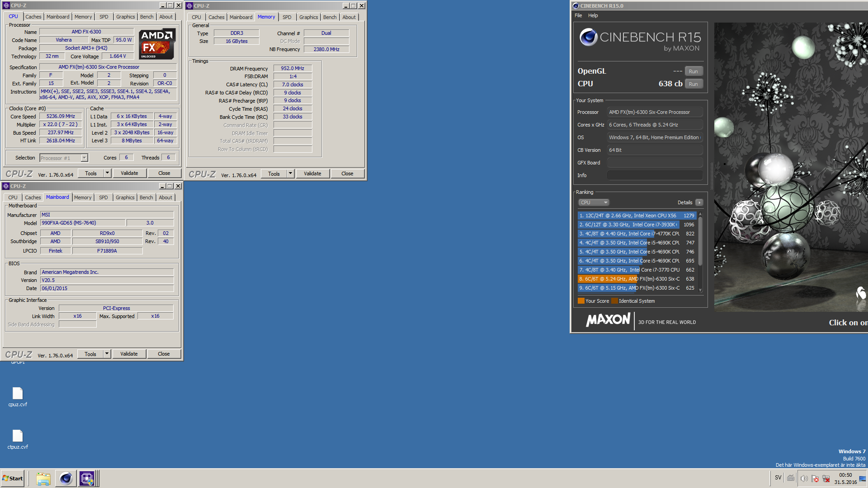The image size is (868, 488).
Task: Open the Action Center flag icon
Action: point(815,478)
